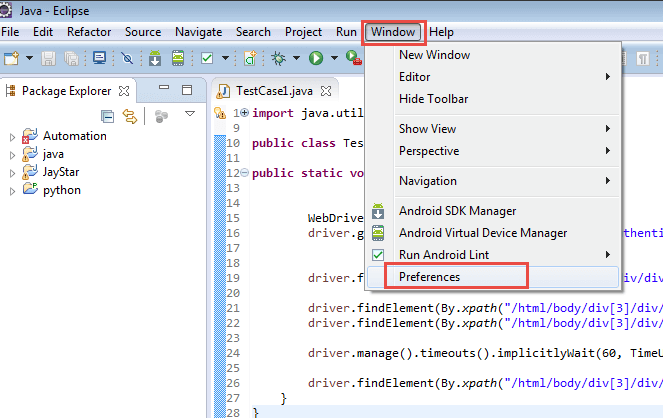Click the Package Explorer tab icon
The image size is (663, 418).
click(x=11, y=90)
